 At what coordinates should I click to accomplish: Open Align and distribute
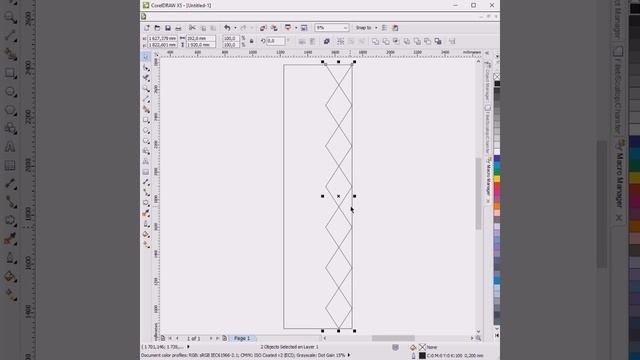(452, 41)
